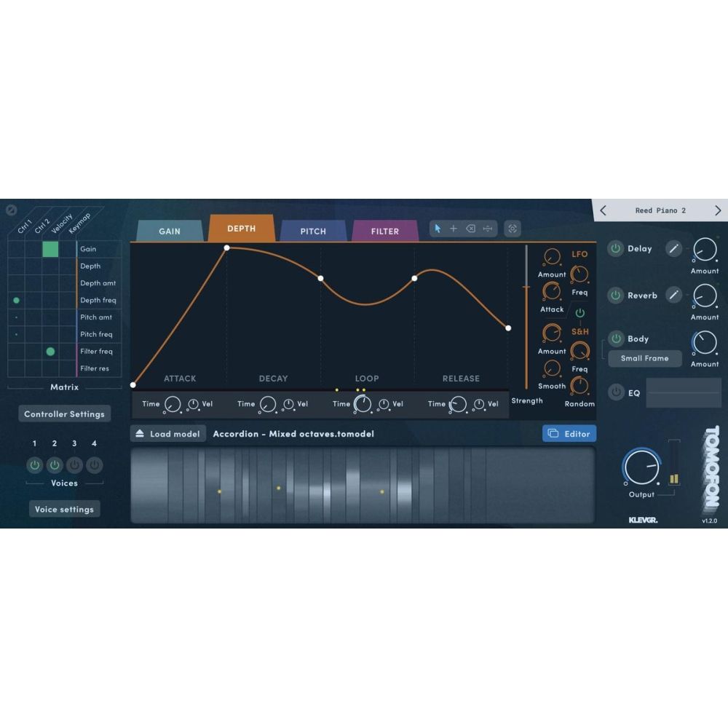The image size is (728, 728).
Task: Enable voice 1 power toggle
Action: (x=34, y=465)
